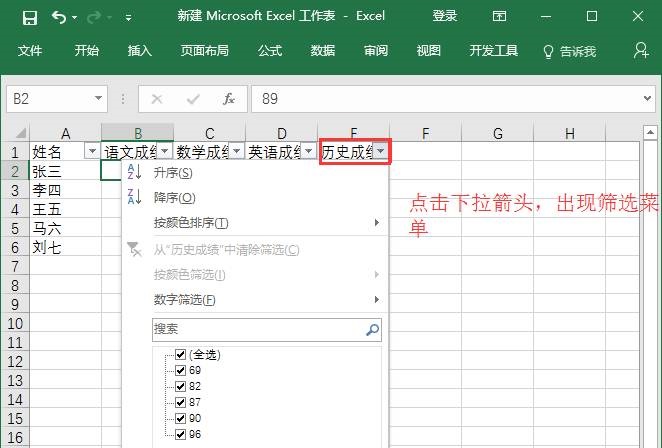Uncheck the 69 value checkbox

click(181, 370)
